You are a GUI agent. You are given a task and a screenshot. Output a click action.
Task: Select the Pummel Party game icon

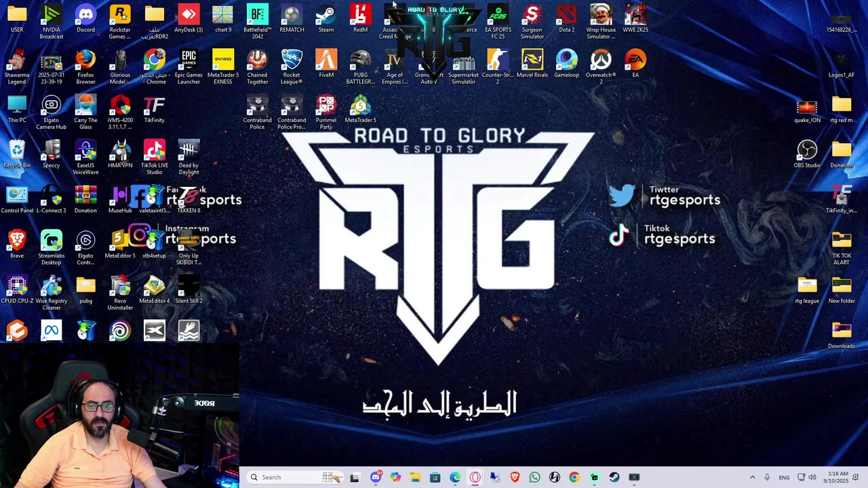point(326,112)
